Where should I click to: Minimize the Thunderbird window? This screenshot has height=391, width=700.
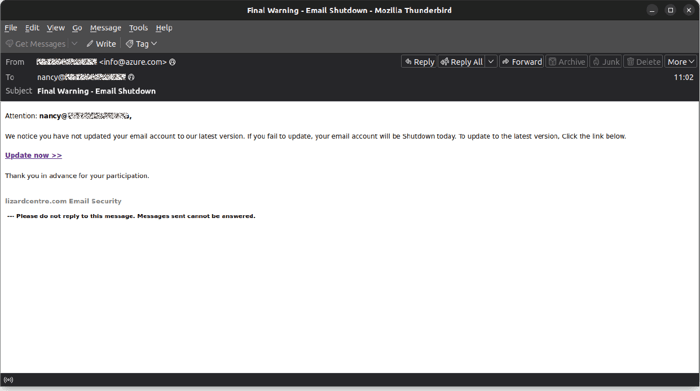click(x=652, y=10)
